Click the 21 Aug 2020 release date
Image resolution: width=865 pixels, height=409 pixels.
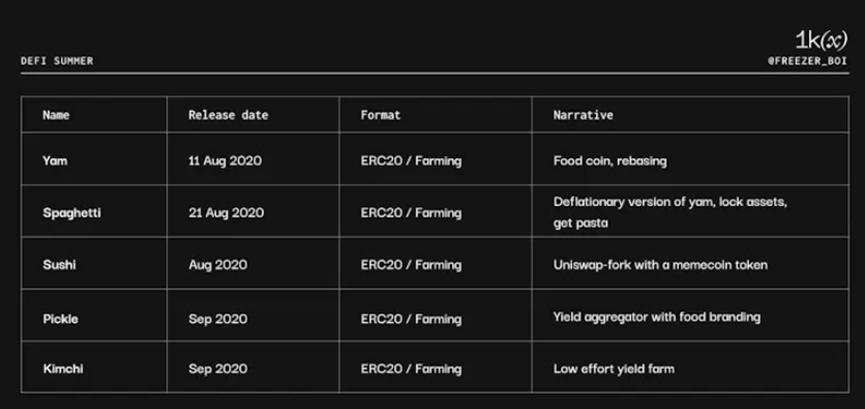pyautogui.click(x=226, y=213)
